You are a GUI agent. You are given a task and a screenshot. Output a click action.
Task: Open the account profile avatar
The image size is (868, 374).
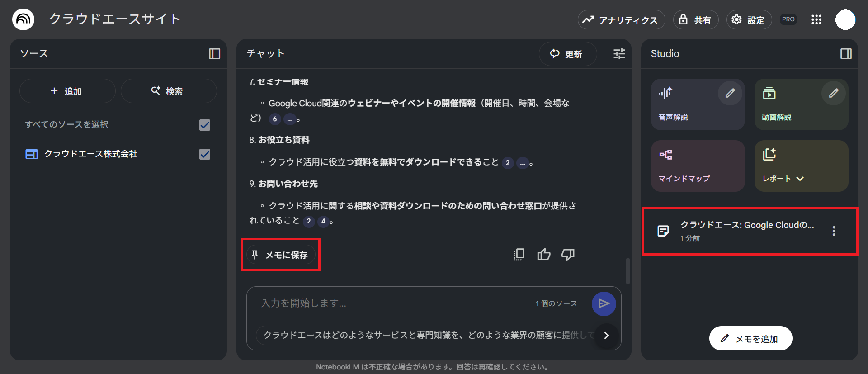click(845, 19)
